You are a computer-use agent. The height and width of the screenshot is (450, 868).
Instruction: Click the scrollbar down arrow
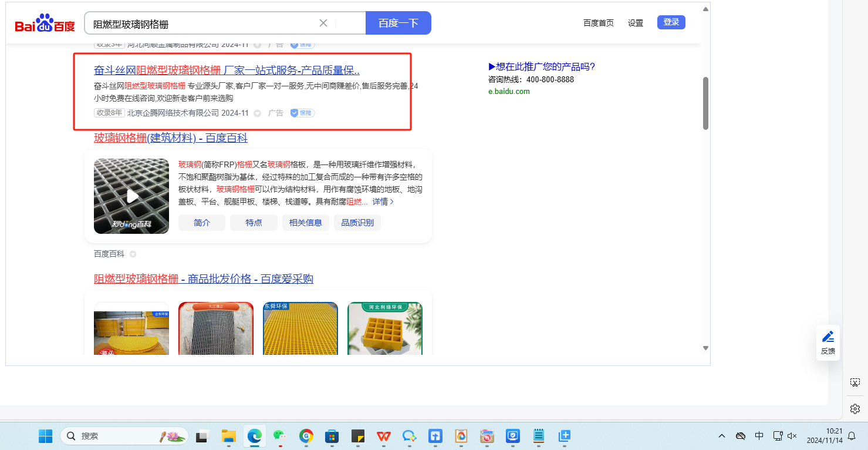tap(705, 348)
